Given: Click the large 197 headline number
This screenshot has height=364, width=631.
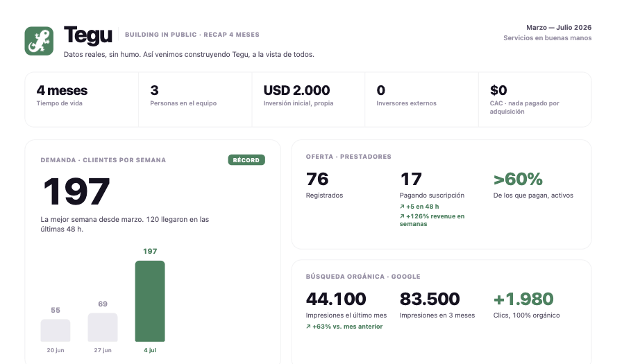Looking at the screenshot, I should pos(76,191).
